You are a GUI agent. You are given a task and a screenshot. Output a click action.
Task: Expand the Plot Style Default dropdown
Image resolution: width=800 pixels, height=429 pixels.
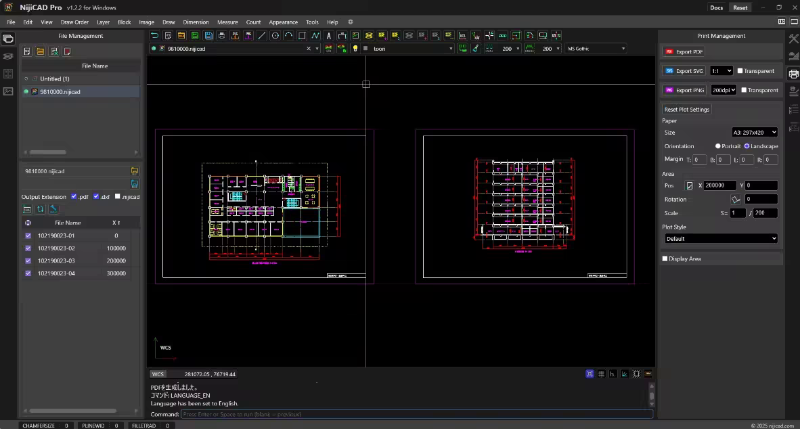[720, 238]
